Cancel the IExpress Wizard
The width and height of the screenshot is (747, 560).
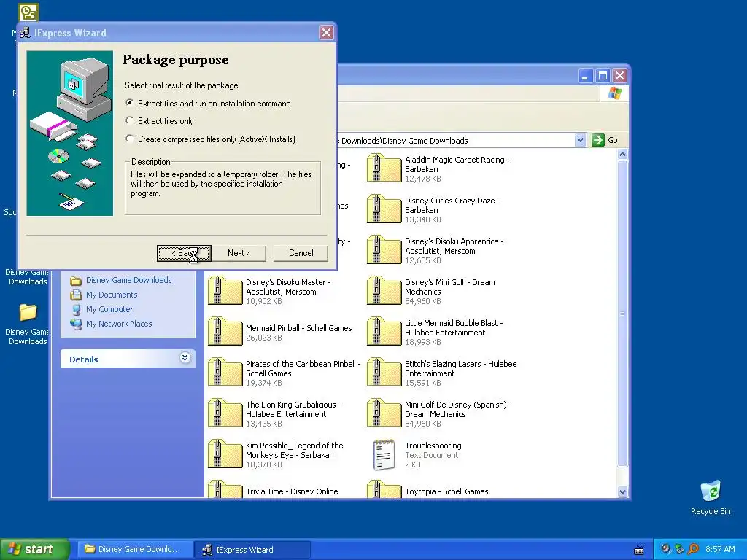301,253
